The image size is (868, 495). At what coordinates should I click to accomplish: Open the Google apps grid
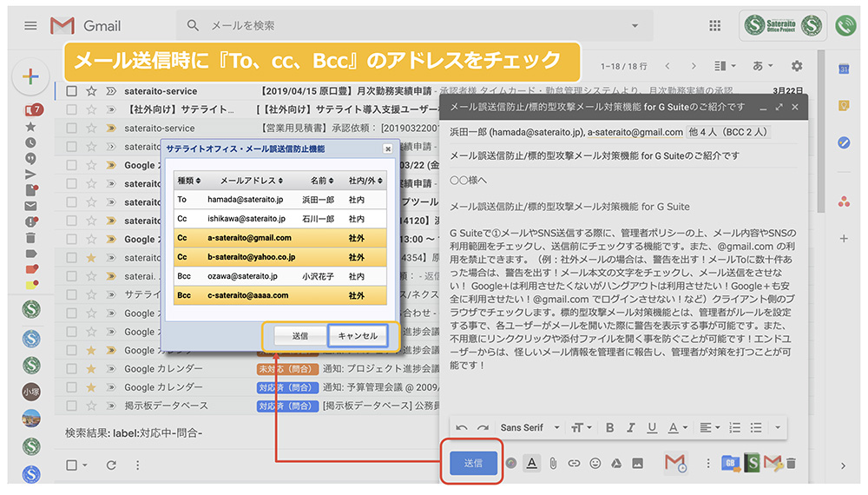click(x=714, y=25)
